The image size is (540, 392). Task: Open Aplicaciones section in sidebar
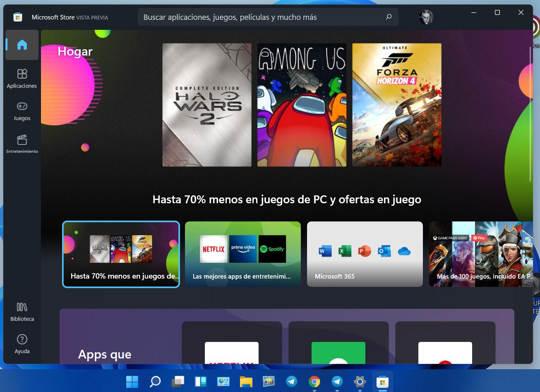click(x=22, y=79)
